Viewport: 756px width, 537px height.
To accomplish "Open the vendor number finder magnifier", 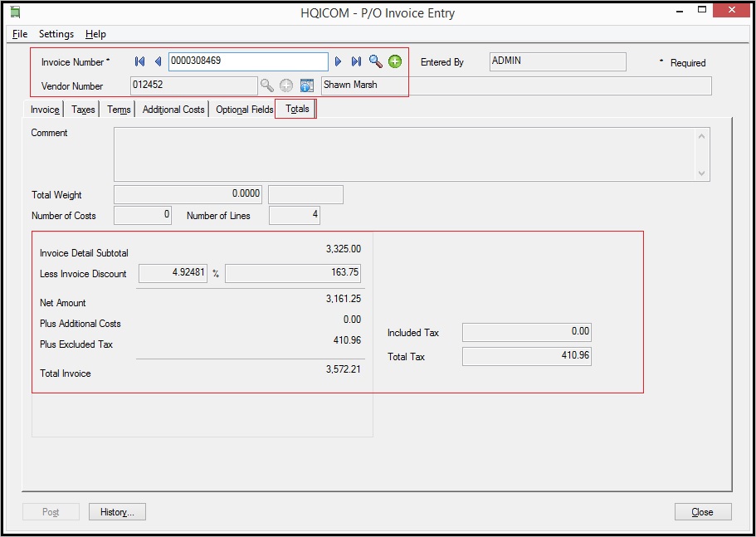I will [x=267, y=85].
